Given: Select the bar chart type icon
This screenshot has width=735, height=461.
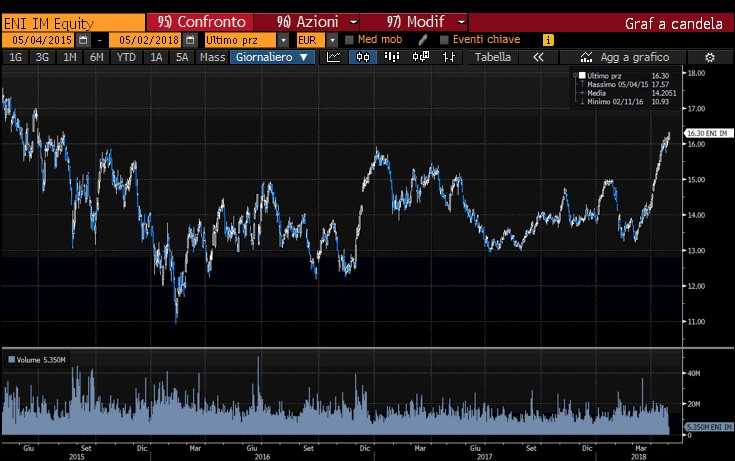Looking at the screenshot, I should point(392,57).
